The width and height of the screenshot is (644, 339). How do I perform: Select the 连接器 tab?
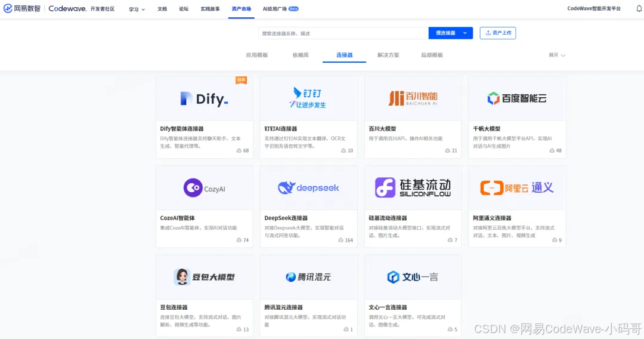click(344, 55)
